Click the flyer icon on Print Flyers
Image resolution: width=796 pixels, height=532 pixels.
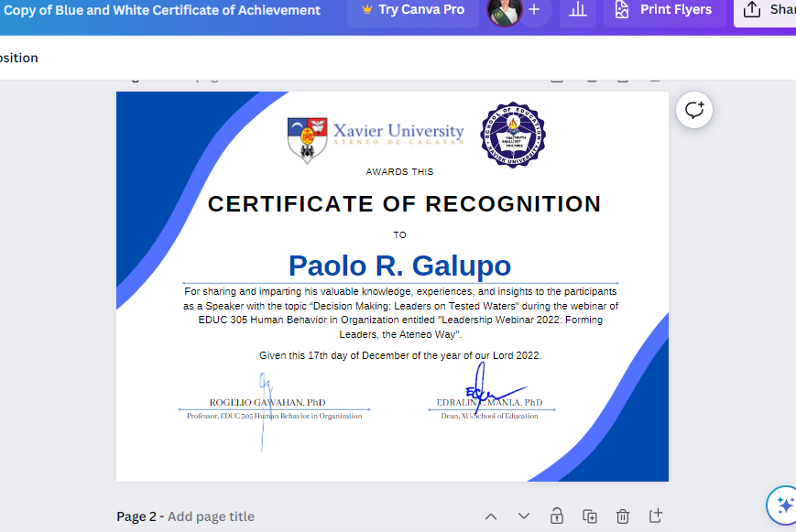pyautogui.click(x=621, y=10)
